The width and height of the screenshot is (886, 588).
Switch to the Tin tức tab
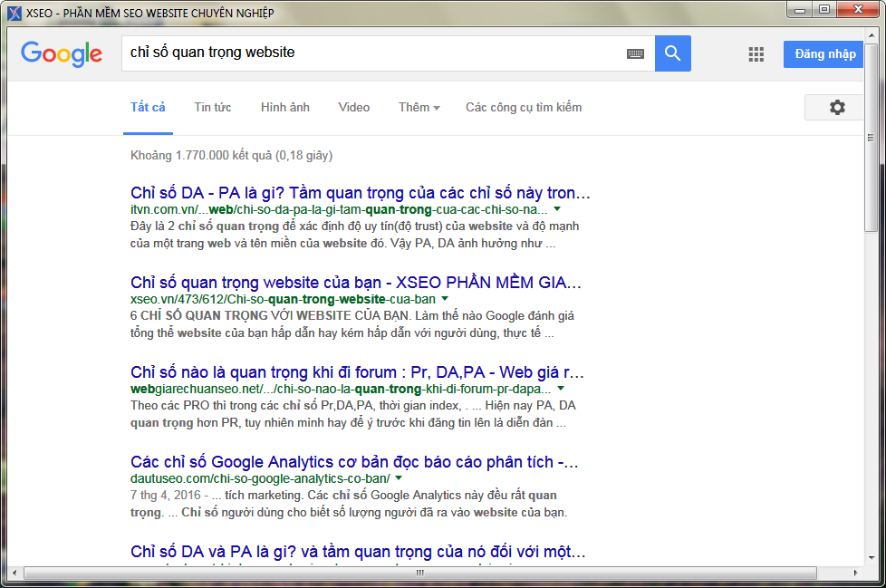(213, 107)
